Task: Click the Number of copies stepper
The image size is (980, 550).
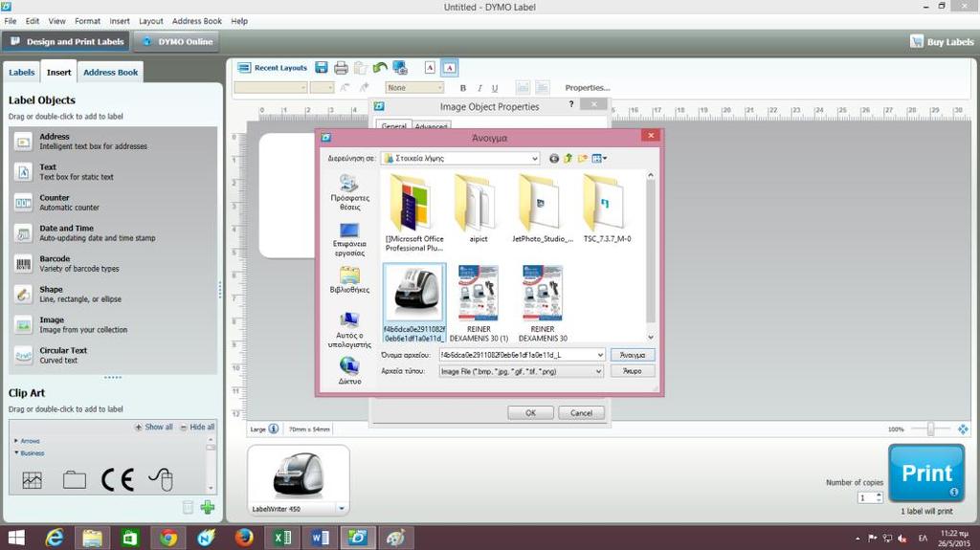Action: click(879, 497)
